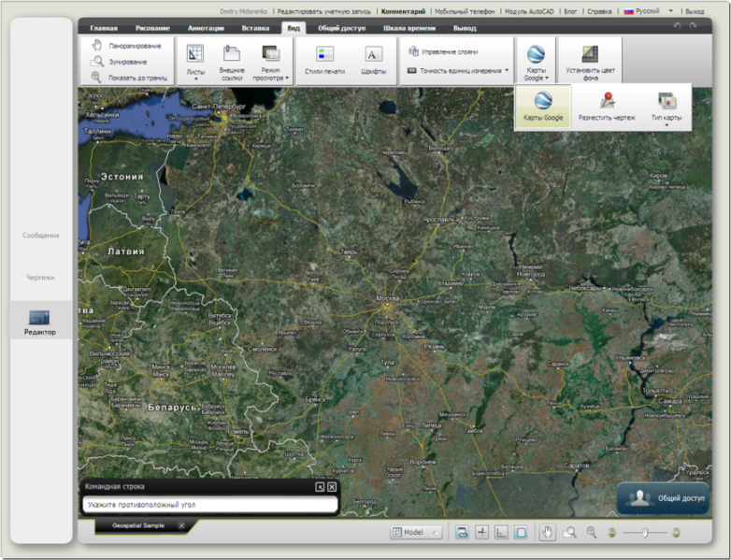The height and width of the screenshot is (560, 731).
Task: Select the Панорамирование pan tool in the ribbon
Action: 128,46
